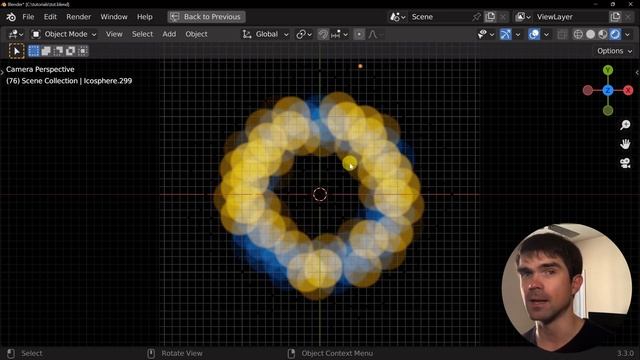Choose the subtract selection mode icon
This screenshot has height=360, width=640.
point(58,51)
